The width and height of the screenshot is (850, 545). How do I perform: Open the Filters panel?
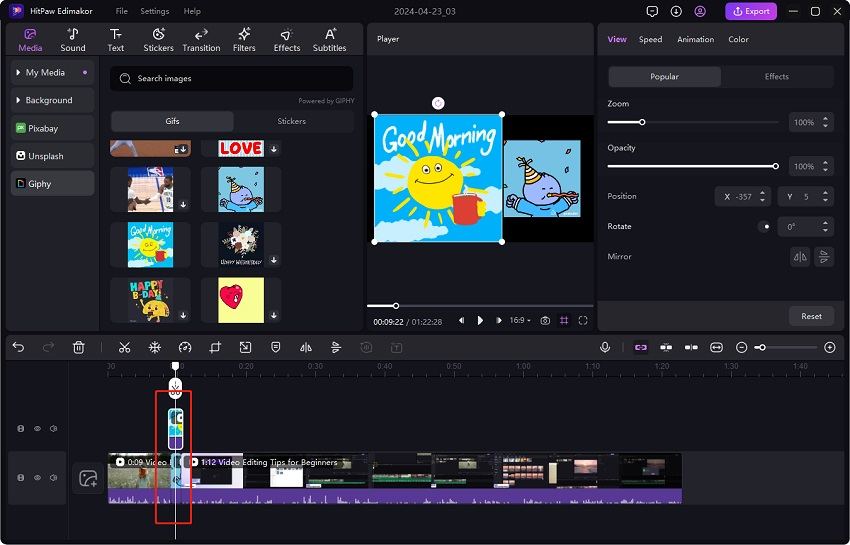[x=244, y=40]
